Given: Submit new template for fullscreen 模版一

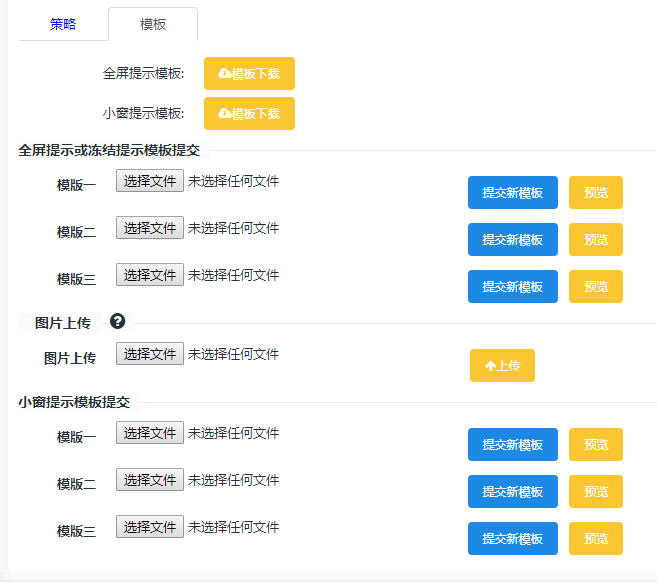Looking at the screenshot, I should 513,192.
